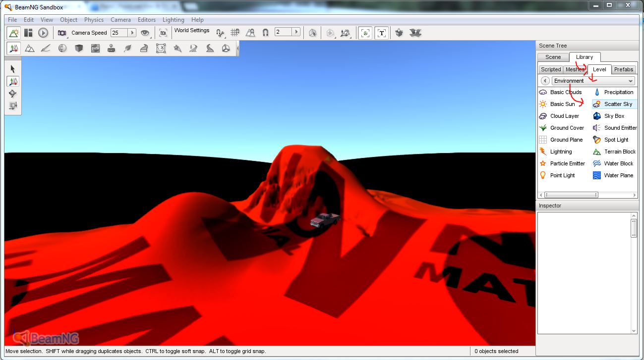The width and height of the screenshot is (644, 360).
Task: Click the Explode Prefab icon
Action: click(415, 33)
